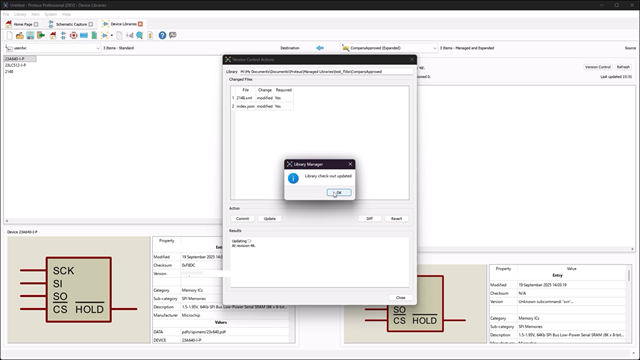Click the green arrow door icon in the toolbar
The height and width of the screenshot is (360, 640).
(x=41, y=36)
